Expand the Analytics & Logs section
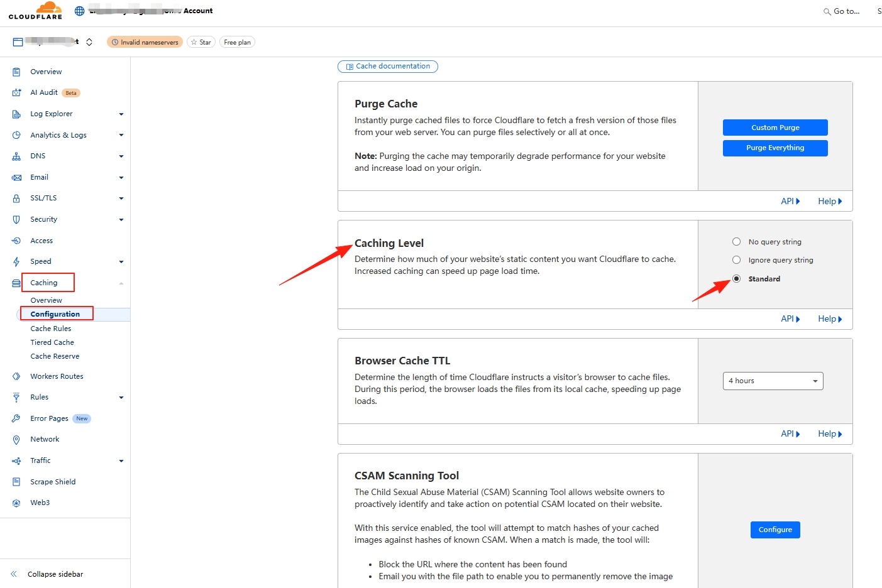The width and height of the screenshot is (882, 588). (x=121, y=135)
